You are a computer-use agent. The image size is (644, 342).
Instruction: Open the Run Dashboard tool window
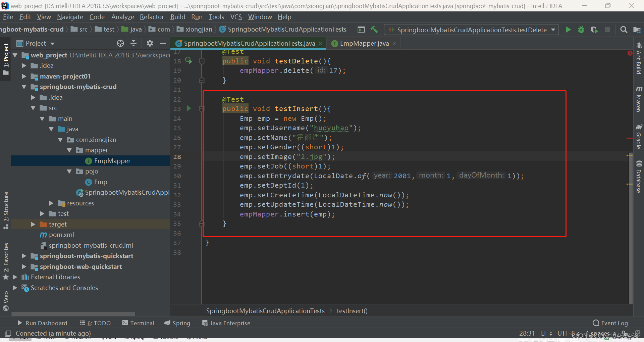click(42, 323)
